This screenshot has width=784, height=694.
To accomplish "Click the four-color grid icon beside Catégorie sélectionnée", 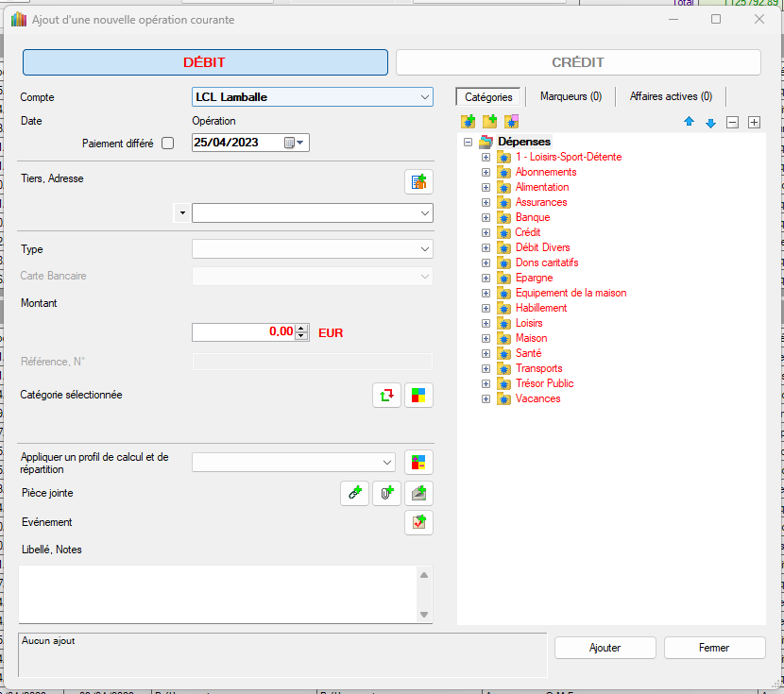I will (418, 396).
